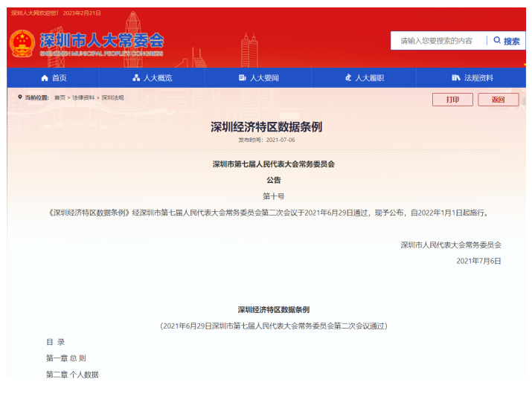Click the 第二章 个人数据 line
The width and height of the screenshot is (532, 420).
coord(72,375)
